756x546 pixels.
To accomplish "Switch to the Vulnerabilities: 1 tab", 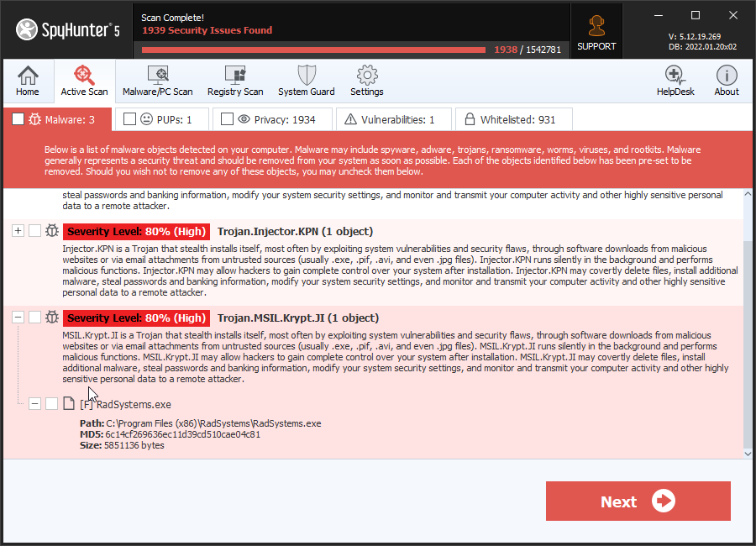I will click(394, 119).
